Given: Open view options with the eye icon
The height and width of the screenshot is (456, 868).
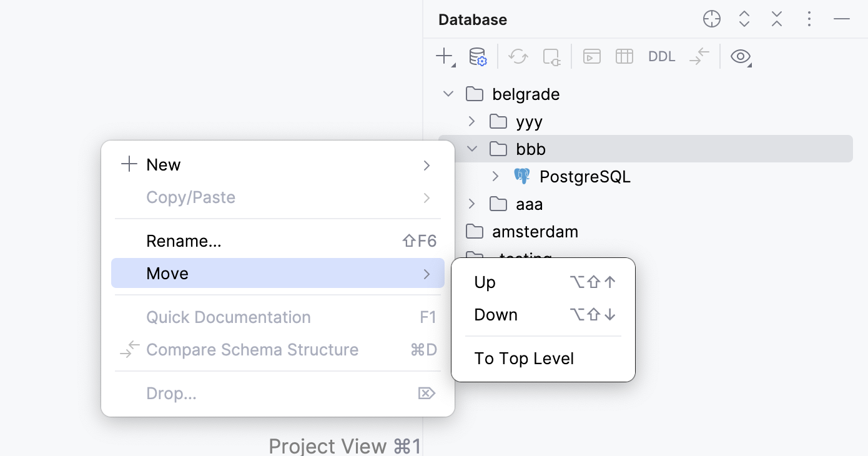Looking at the screenshot, I should [x=741, y=56].
